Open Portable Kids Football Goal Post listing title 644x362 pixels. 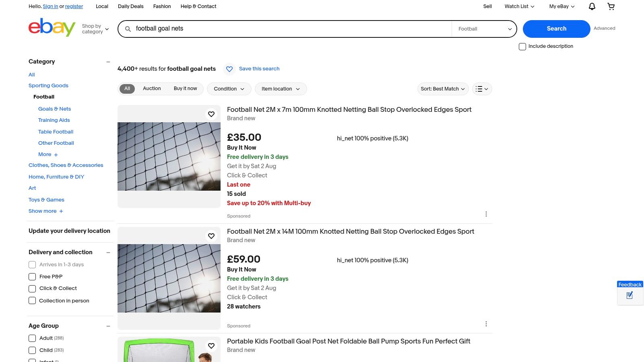tap(349, 341)
